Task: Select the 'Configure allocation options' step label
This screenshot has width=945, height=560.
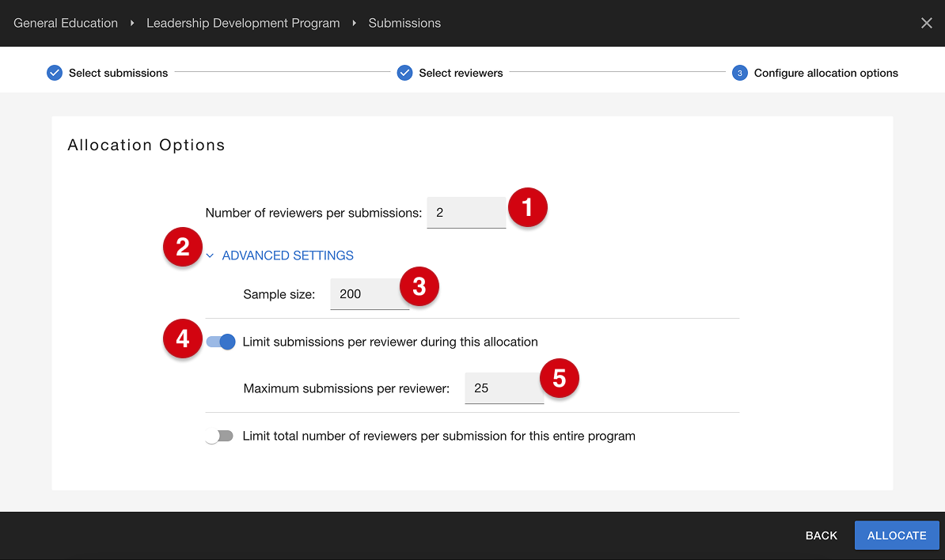Action: pyautogui.click(x=825, y=73)
